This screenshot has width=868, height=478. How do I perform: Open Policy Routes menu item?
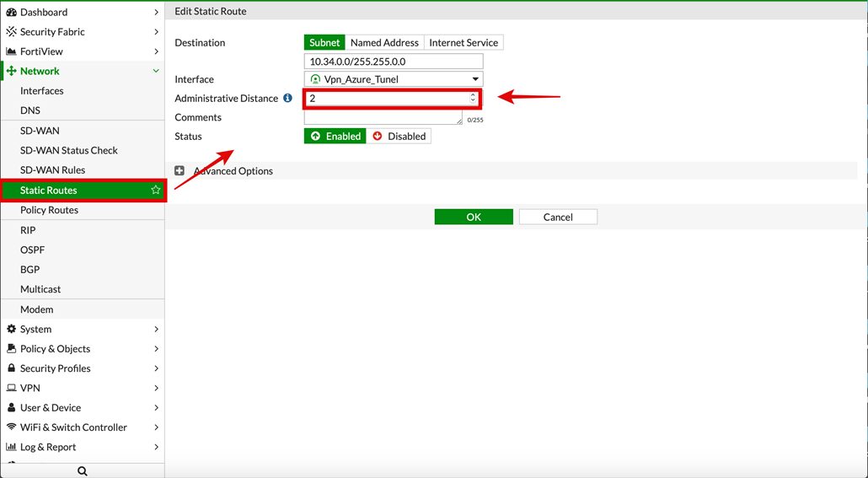click(83, 210)
